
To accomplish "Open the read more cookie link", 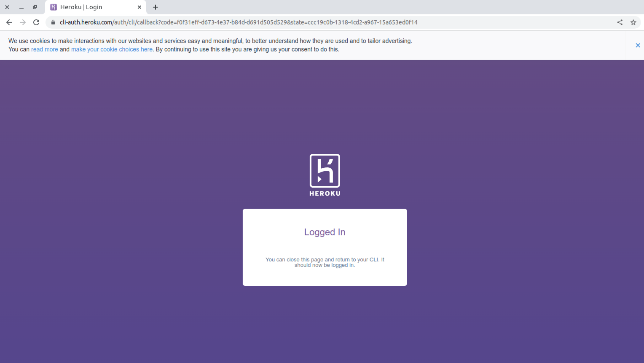I will click(x=45, y=49).
